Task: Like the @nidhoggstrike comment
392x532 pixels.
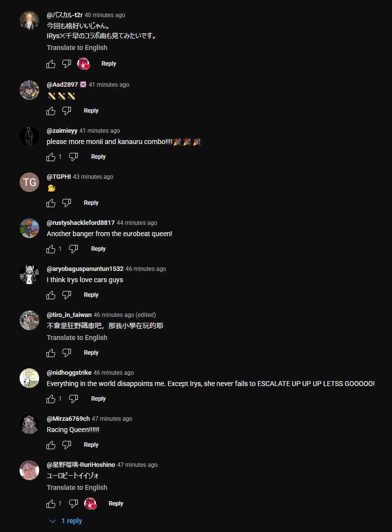Action: tap(51, 399)
